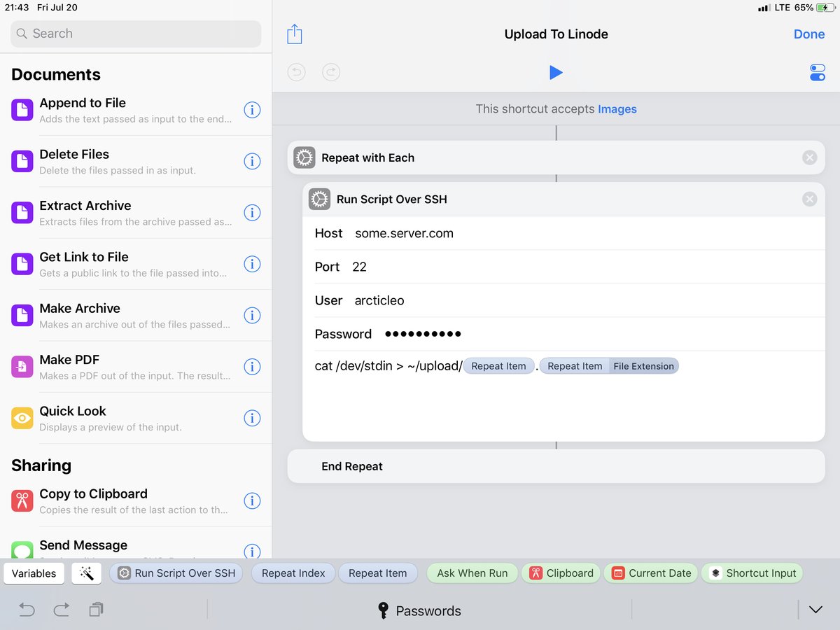The height and width of the screenshot is (630, 840).
Task: Show info for Extract Archive
Action: coord(252,213)
